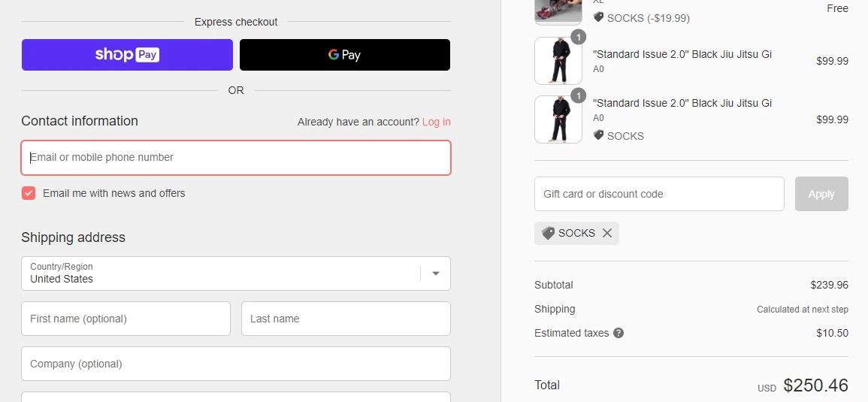868x402 pixels.
Task: Open first Black Jiu Jitsu Gi thumbnail
Action: [558, 61]
